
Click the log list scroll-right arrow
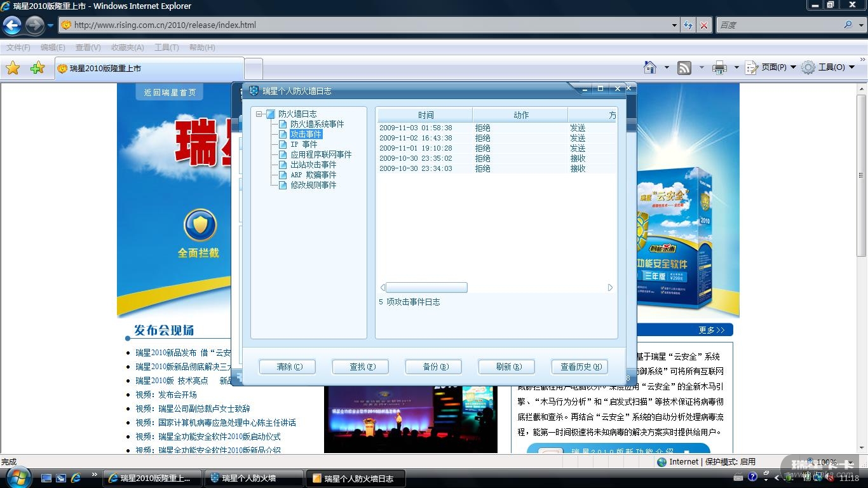pyautogui.click(x=610, y=288)
